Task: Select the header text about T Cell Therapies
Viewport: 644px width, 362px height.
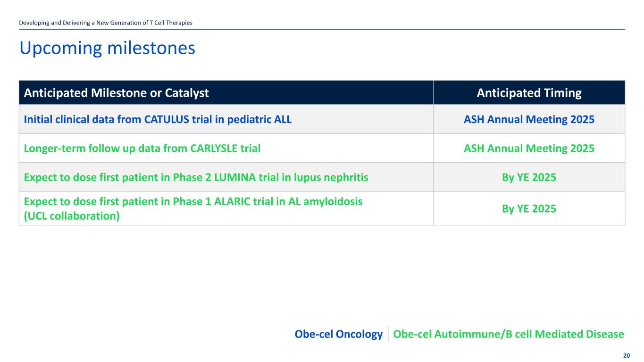Action: 106,23
